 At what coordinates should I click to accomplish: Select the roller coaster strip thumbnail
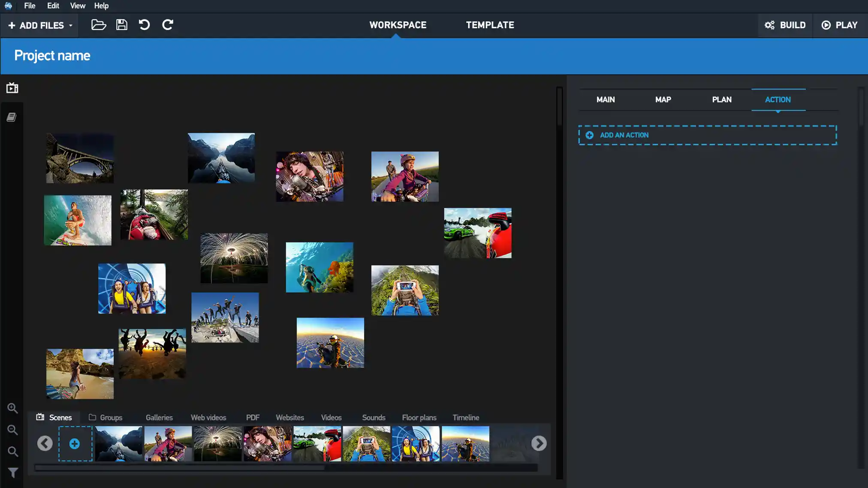(x=416, y=444)
